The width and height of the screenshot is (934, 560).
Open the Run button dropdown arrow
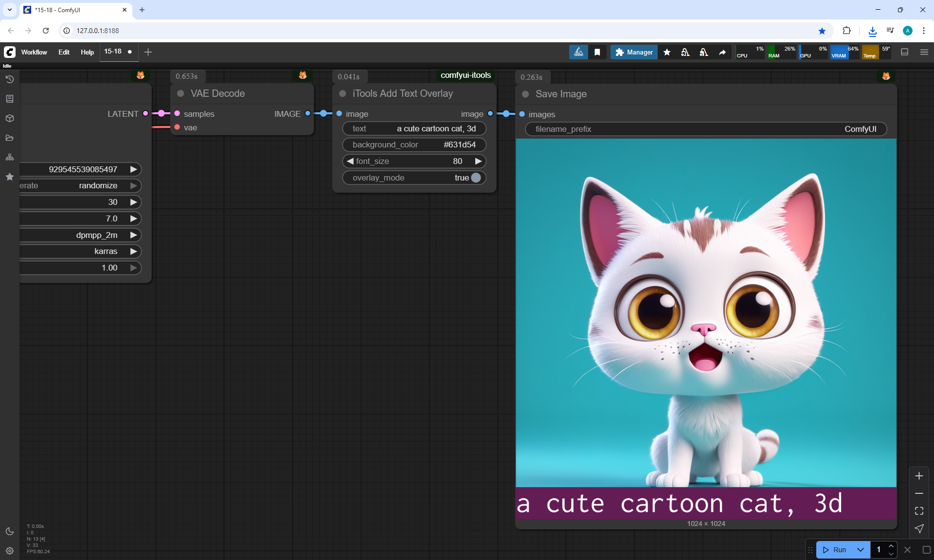pyautogui.click(x=860, y=550)
